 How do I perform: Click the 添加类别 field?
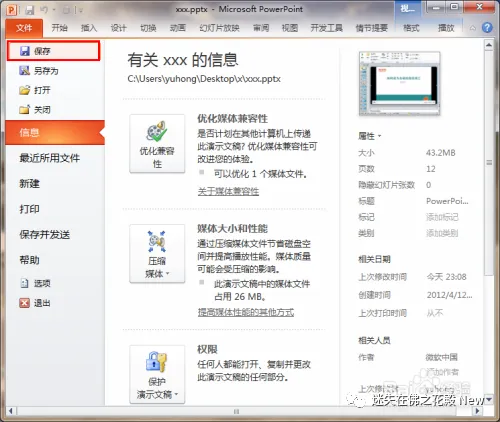point(442,233)
